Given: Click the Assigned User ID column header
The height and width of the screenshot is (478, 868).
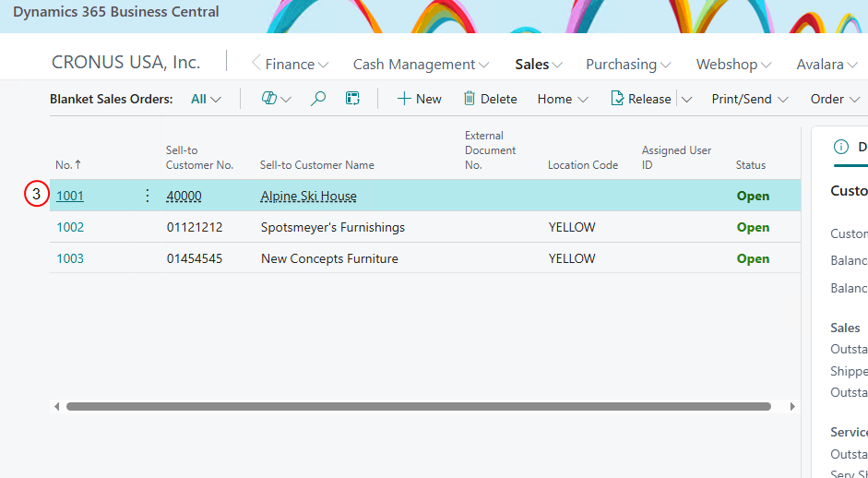Looking at the screenshot, I should (x=676, y=157).
